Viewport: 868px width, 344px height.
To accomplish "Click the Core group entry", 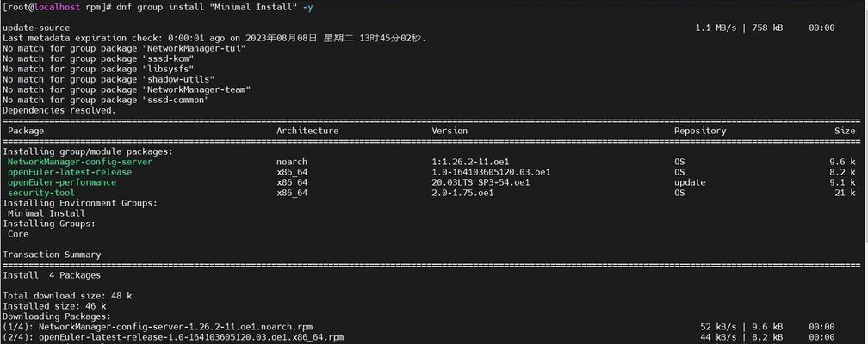I will [18, 234].
